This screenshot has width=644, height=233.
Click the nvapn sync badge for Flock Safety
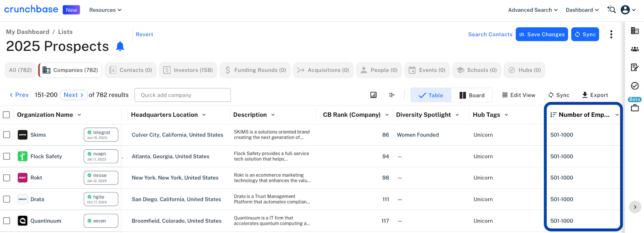coord(101,156)
